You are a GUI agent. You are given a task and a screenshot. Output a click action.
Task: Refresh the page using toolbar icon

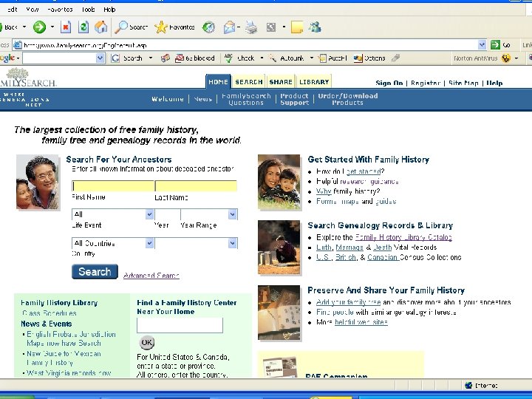[x=83, y=27]
